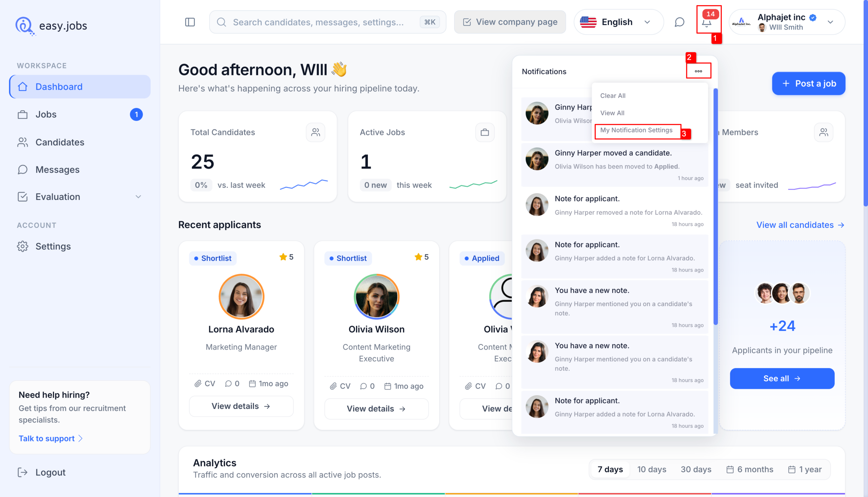868x497 pixels.
Task: Select the 7 days analytics range
Action: coord(610,469)
